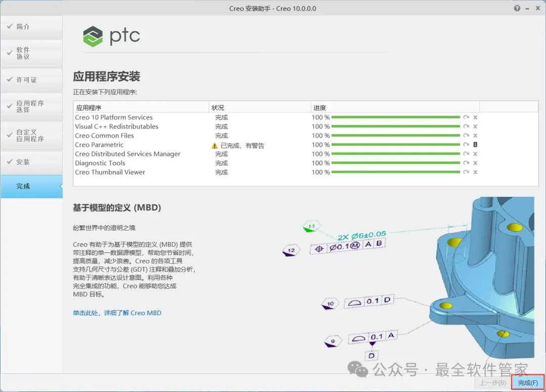Click the cancel X for Creo 10 Platform Services
Viewport: 546px width, 392px height.
[475, 117]
